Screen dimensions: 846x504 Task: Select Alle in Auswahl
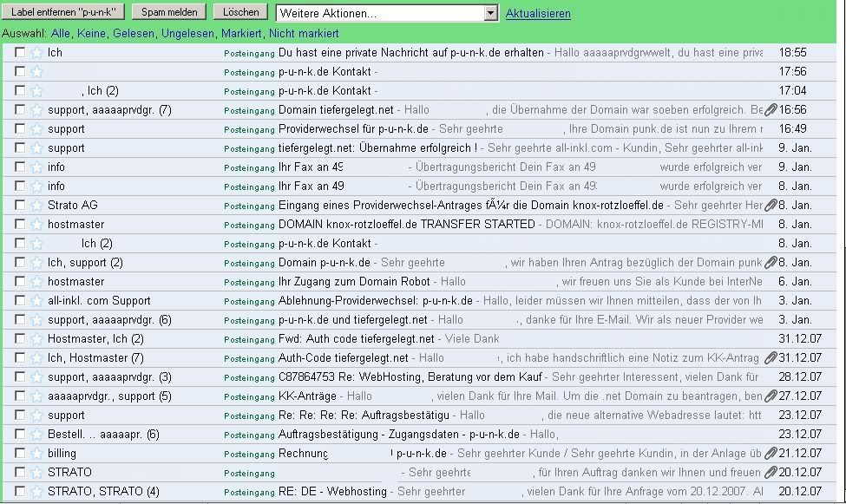click(61, 34)
